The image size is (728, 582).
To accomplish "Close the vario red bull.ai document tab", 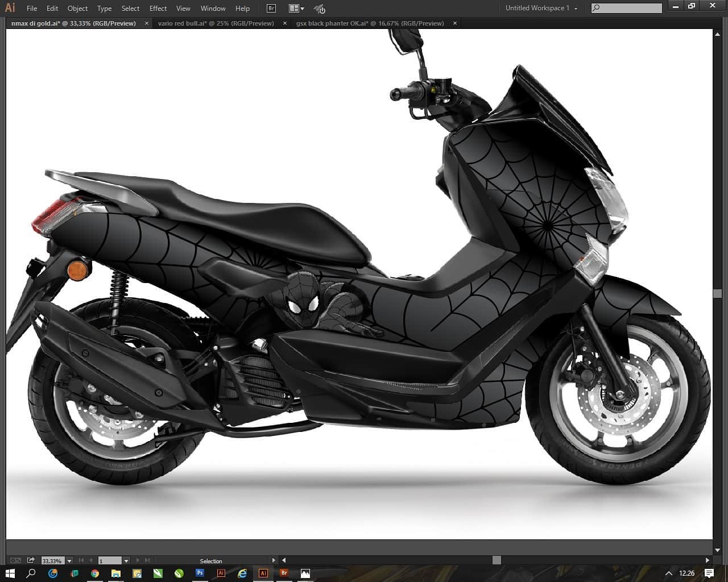I will coord(285,23).
